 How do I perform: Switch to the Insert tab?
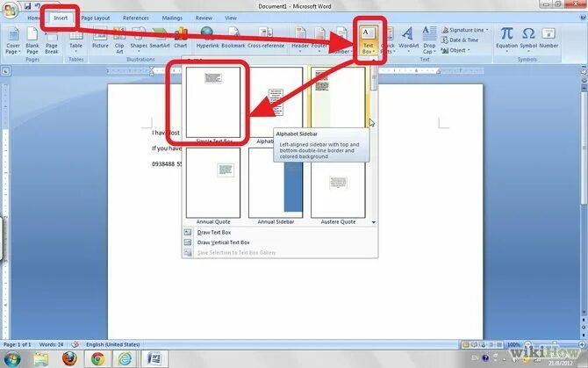[x=61, y=18]
